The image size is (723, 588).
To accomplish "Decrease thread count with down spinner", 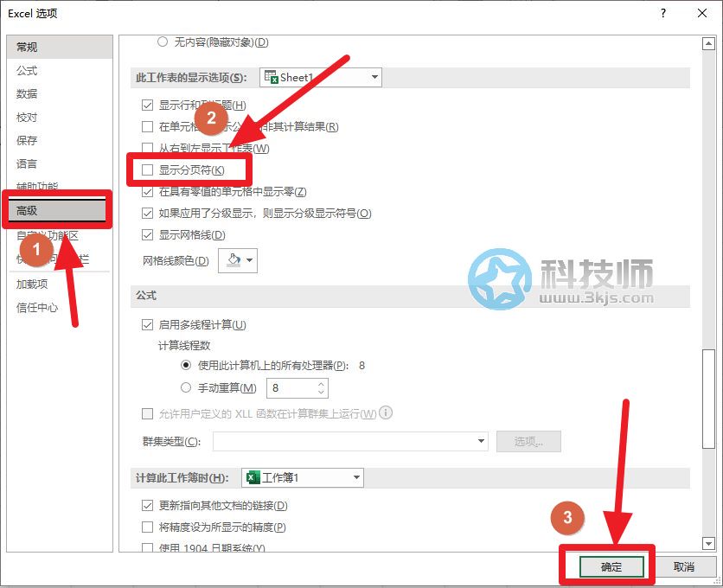I will coord(322,393).
